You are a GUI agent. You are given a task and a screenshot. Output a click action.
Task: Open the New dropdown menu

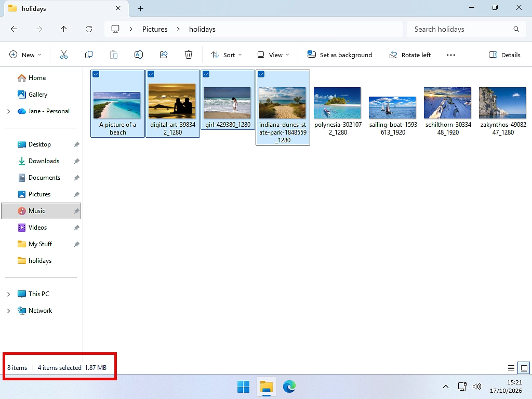25,55
